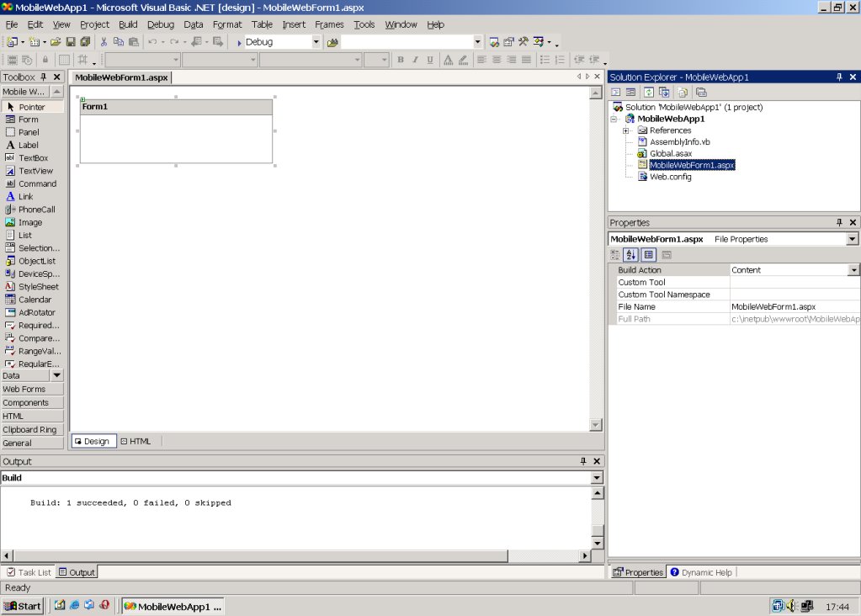
Task: Start debugging with the blue play arrow
Action: (239, 42)
